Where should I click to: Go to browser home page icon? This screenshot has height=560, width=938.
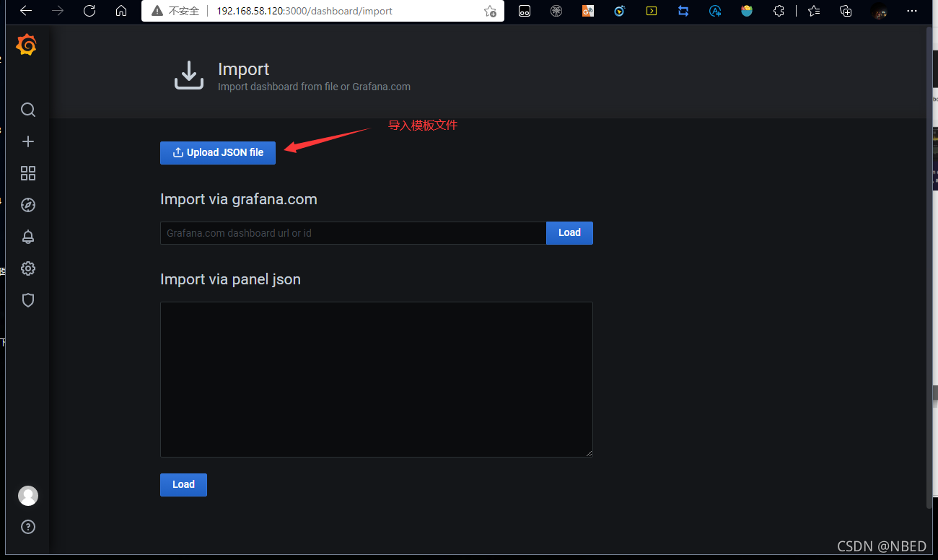click(x=121, y=11)
